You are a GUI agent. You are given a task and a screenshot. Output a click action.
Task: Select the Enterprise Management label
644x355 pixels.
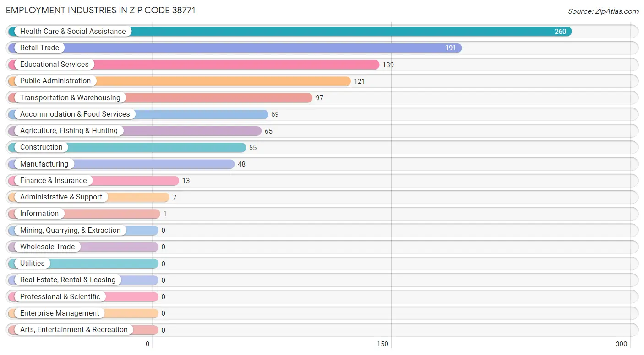[60, 313]
